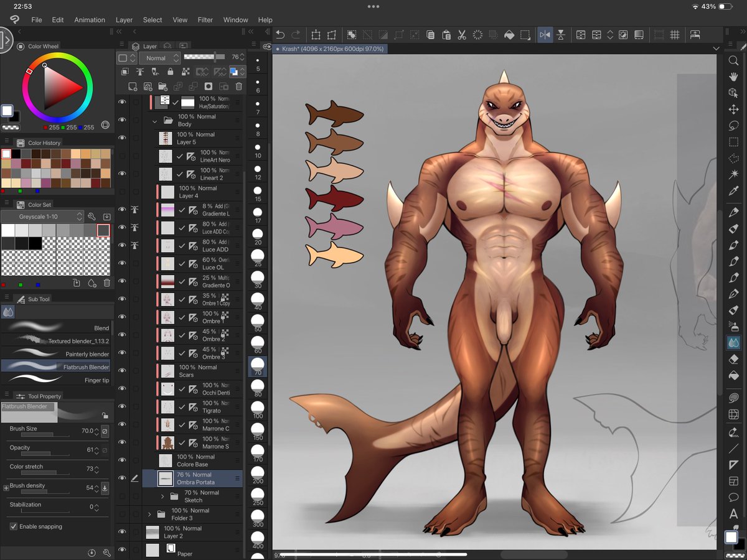Click the Fill bucket icon in command bar

point(509,35)
